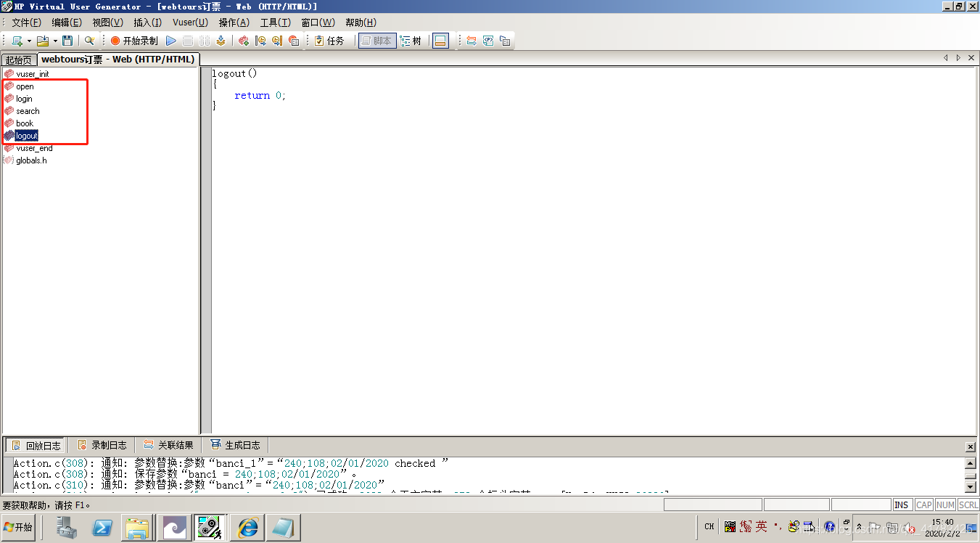Click the New Script toolbar icon

[17, 41]
